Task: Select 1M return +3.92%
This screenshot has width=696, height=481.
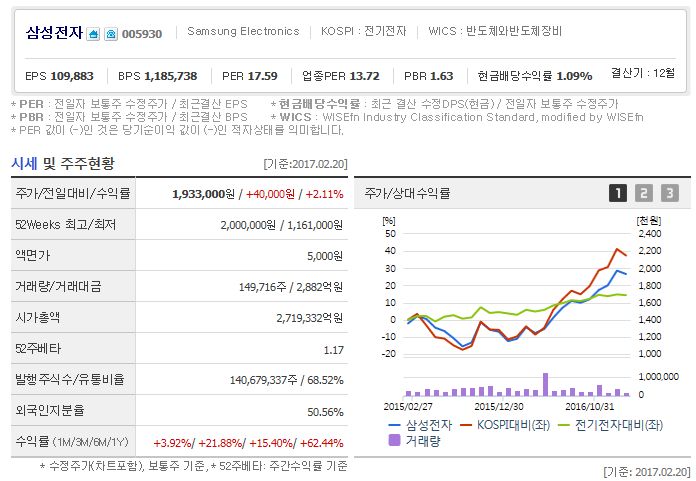Action: (173, 443)
